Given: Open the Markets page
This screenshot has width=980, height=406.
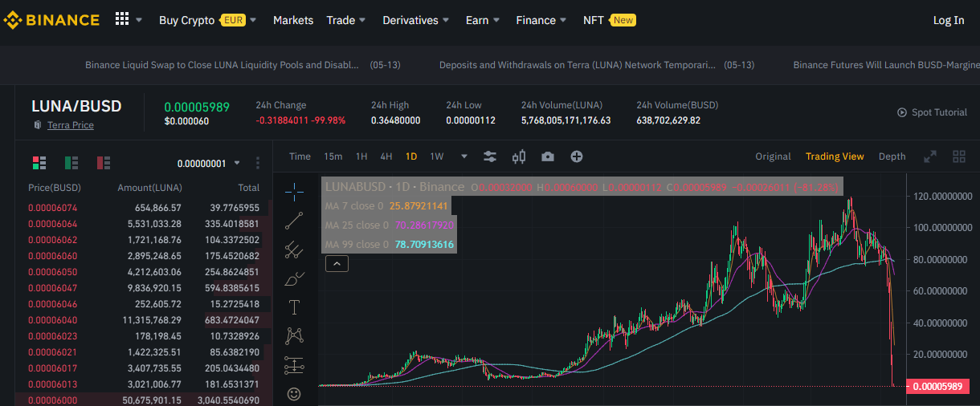Looking at the screenshot, I should tap(293, 20).
